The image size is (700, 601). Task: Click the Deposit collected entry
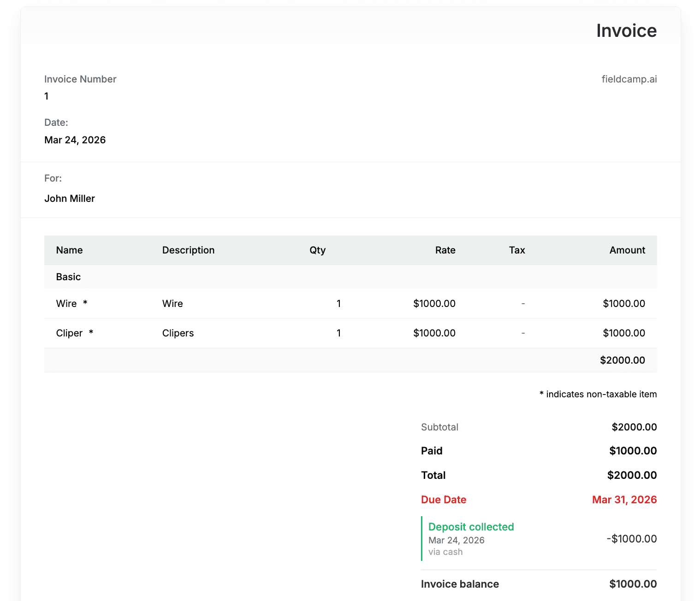pos(471,527)
